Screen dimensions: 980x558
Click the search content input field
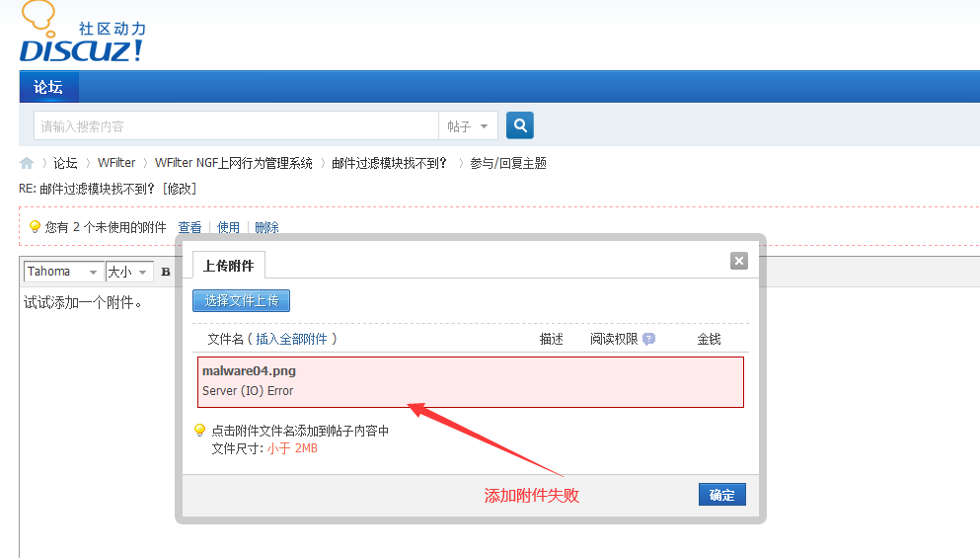click(235, 126)
